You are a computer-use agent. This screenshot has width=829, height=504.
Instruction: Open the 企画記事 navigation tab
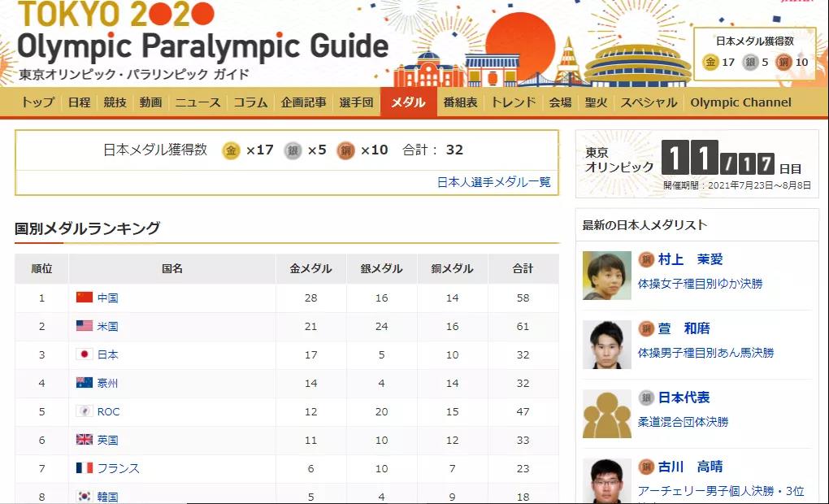tap(303, 102)
